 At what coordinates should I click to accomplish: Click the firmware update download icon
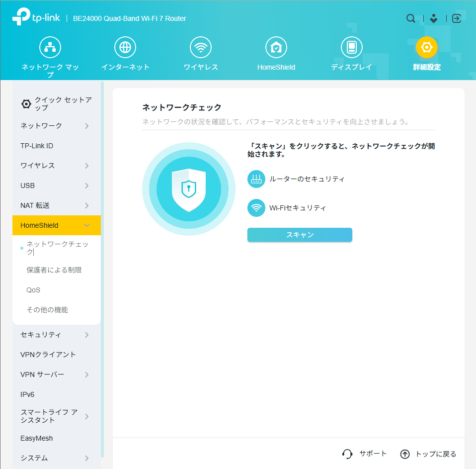coord(434,18)
